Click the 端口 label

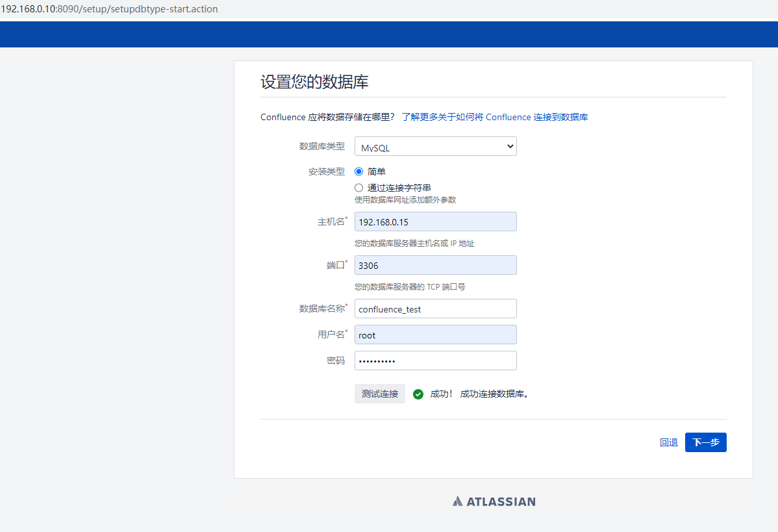tap(336, 265)
